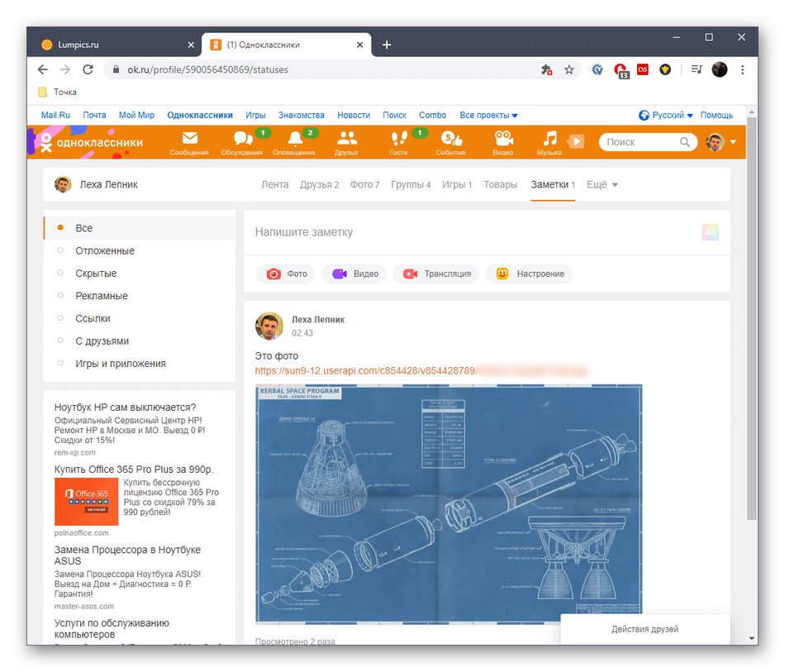
Task: Open Действия друзей panel
Action: coord(645,629)
